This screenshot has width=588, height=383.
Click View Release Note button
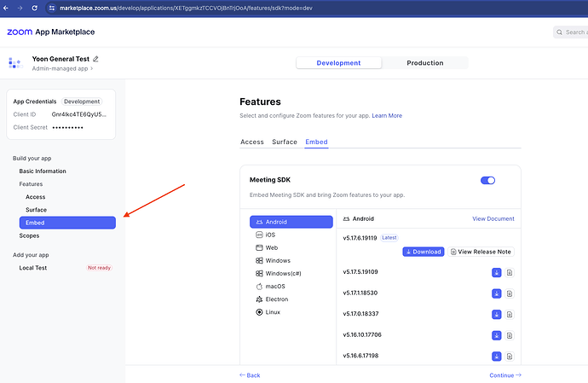coord(481,252)
